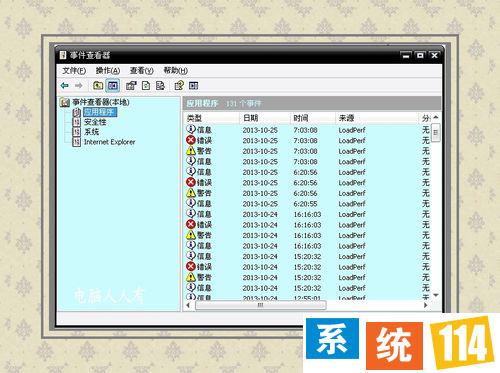This screenshot has height=373, width=500.
Task: Open the 查看(V) menu
Action: pos(142,71)
